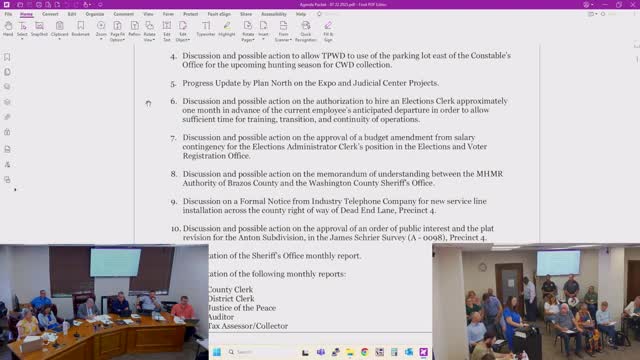This screenshot has width=640, height=360.
Task: Click the taskbar Search box
Action: pyautogui.click(x=260, y=352)
